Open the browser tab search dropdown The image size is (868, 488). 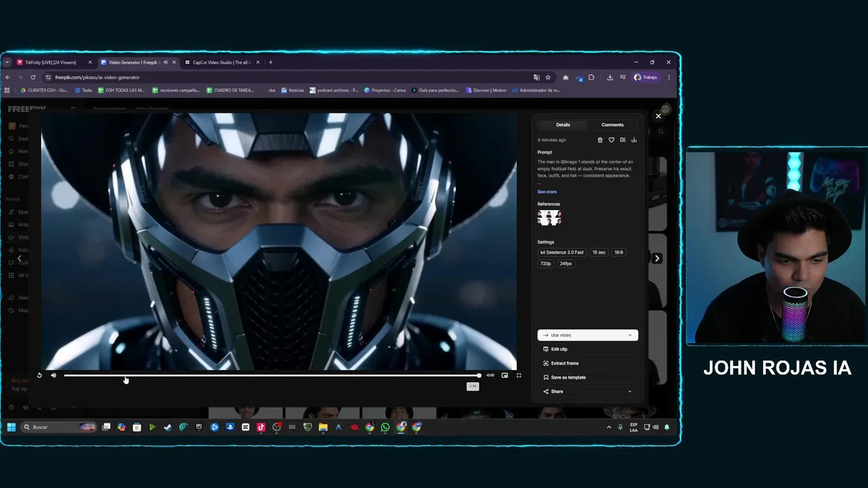[x=7, y=62]
